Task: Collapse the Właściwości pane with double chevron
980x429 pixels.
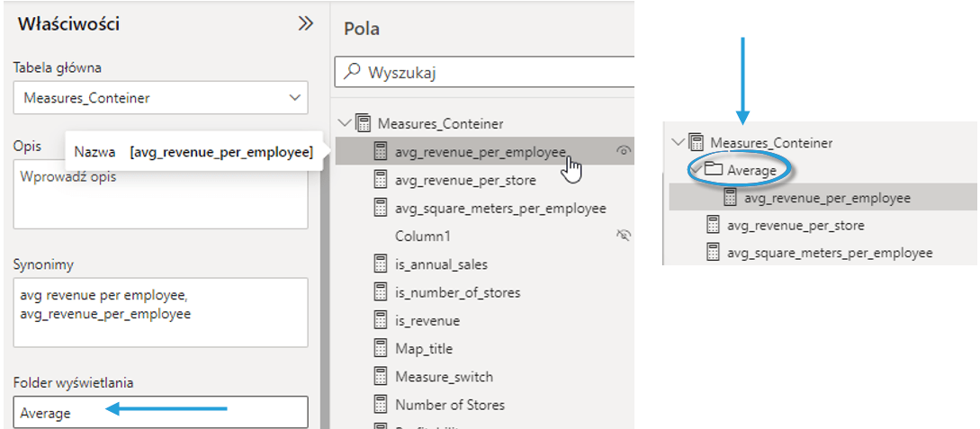Action: (306, 24)
